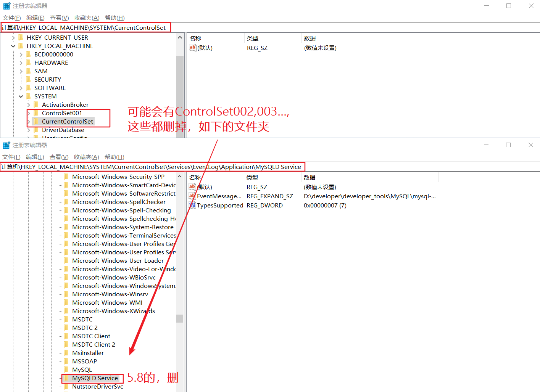Viewport: 540px width, 392px height.
Task: Expand the HARDWARE key node
Action: (21, 63)
